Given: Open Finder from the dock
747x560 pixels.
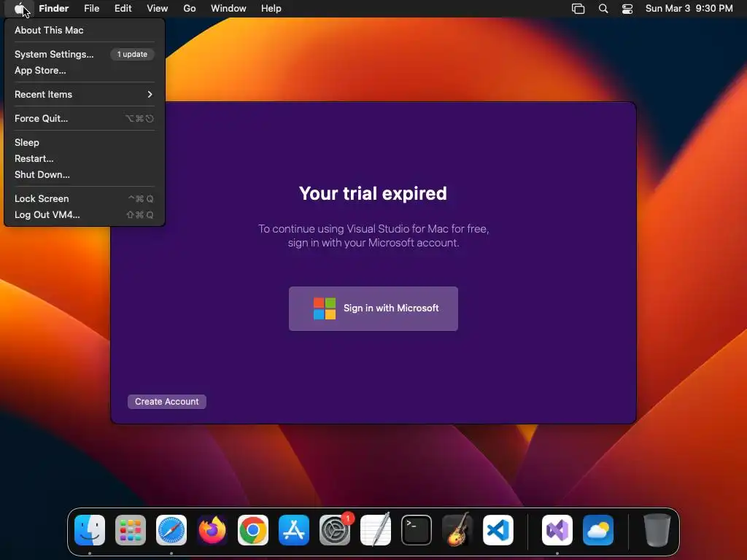Looking at the screenshot, I should [x=90, y=530].
